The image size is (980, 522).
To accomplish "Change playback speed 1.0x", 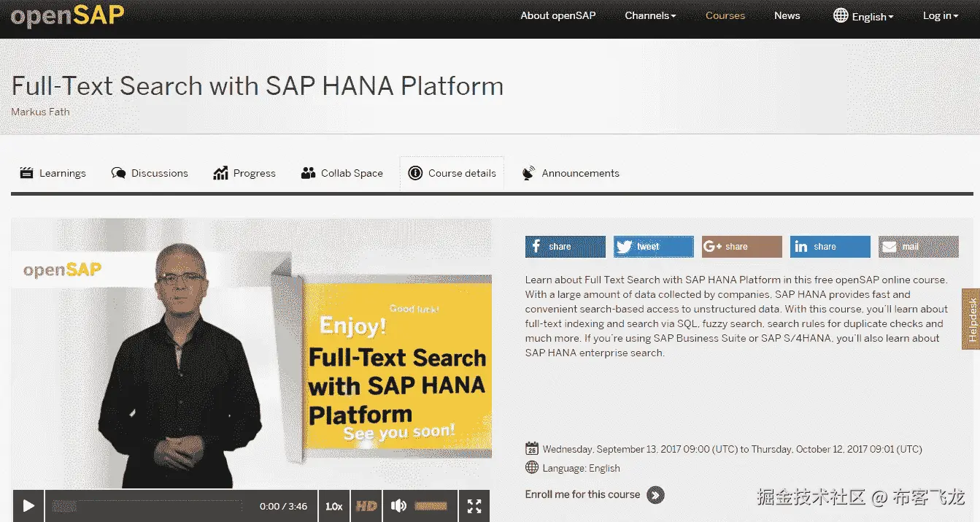I will tap(333, 506).
